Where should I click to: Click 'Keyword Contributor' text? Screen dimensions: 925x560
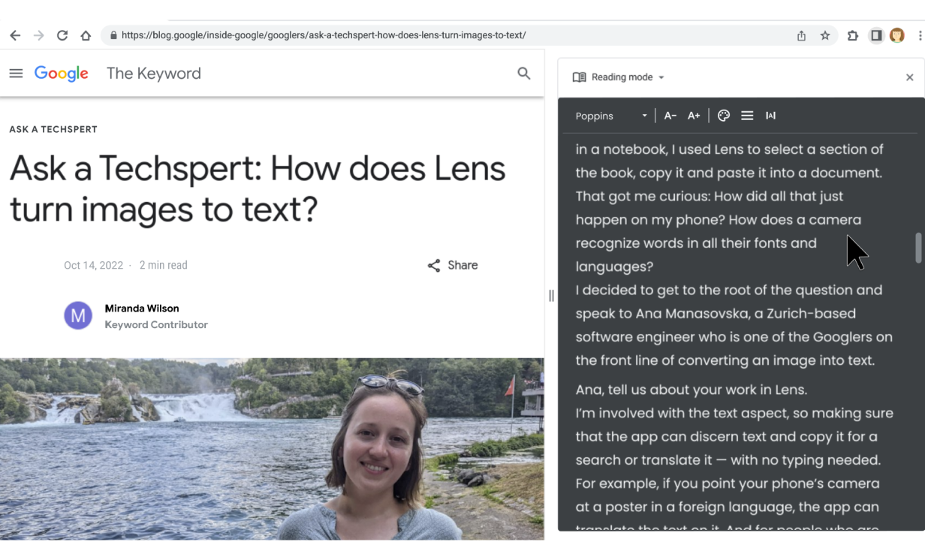[156, 325]
